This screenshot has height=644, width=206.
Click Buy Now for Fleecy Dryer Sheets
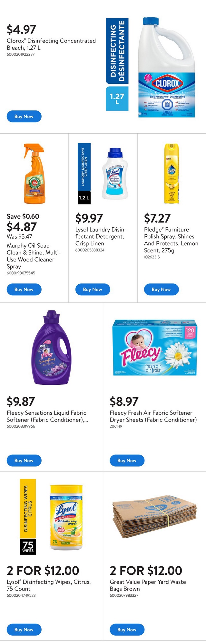(127, 460)
